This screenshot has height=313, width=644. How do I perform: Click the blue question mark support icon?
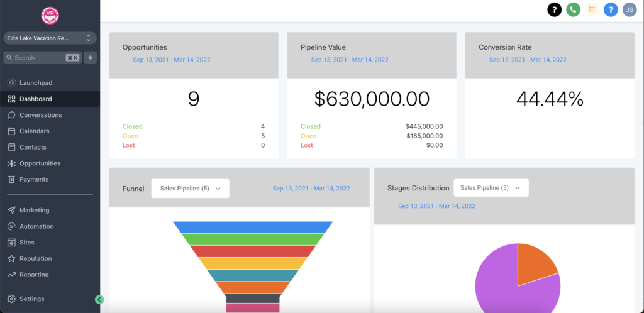pyautogui.click(x=611, y=9)
